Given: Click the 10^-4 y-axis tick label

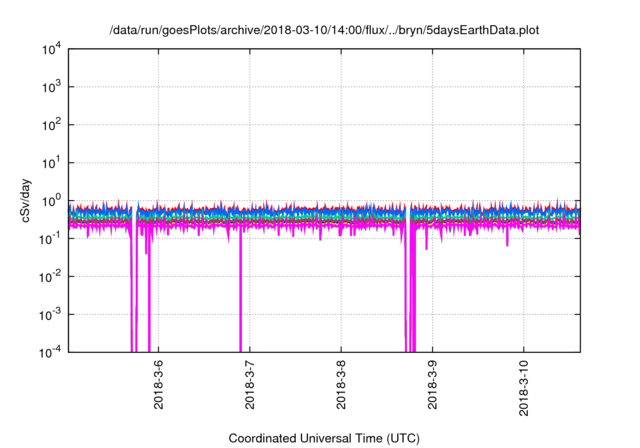Looking at the screenshot, I should point(50,353).
